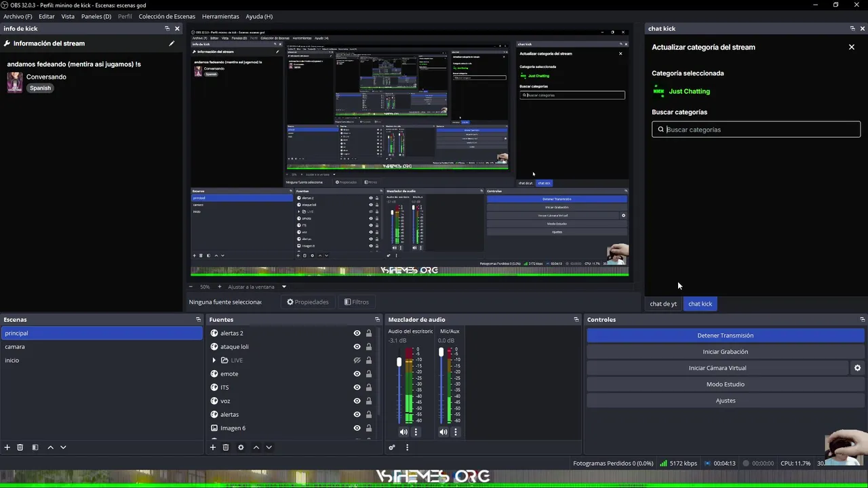Open audio mixer three-dot menu
The image size is (868, 488).
[x=407, y=447]
